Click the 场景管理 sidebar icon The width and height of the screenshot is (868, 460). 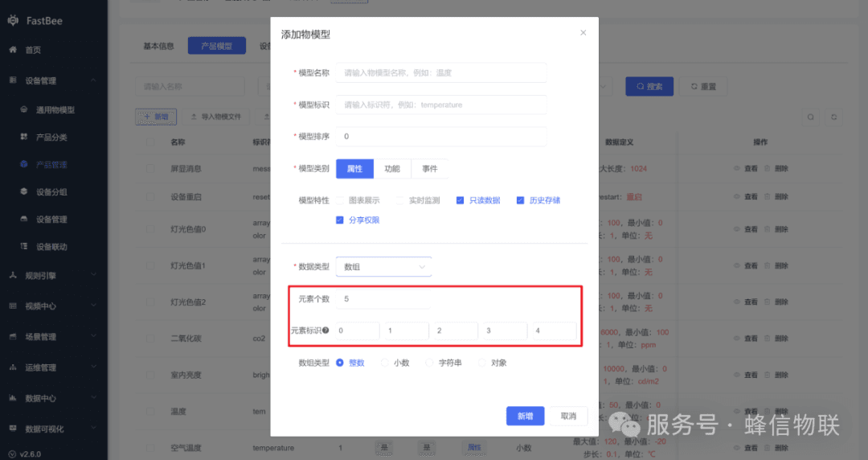(x=13, y=336)
